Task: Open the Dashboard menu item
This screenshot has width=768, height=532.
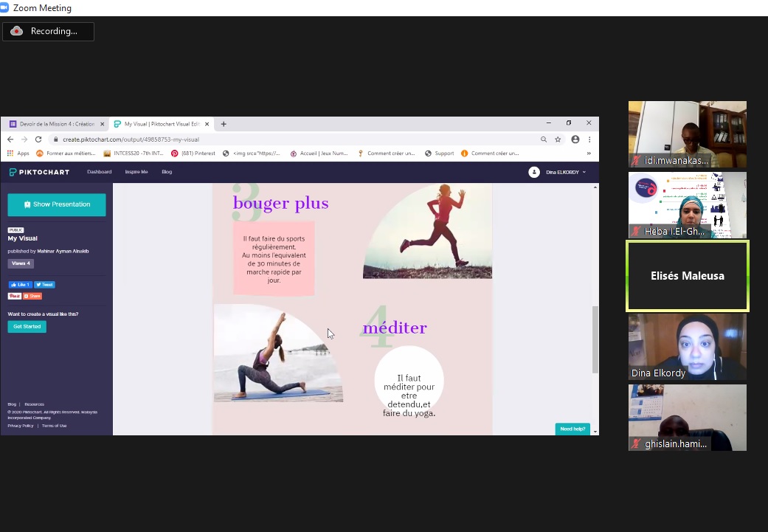Action: (99, 172)
